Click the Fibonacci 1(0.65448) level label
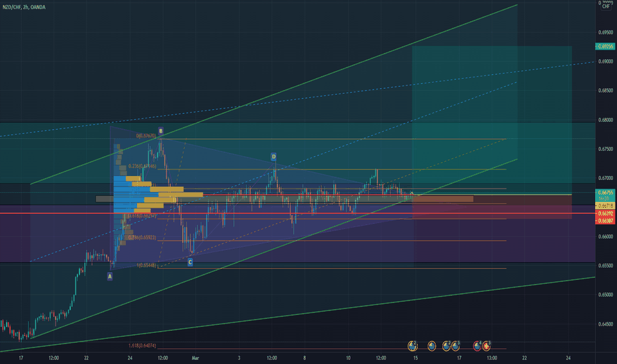 click(x=146, y=265)
